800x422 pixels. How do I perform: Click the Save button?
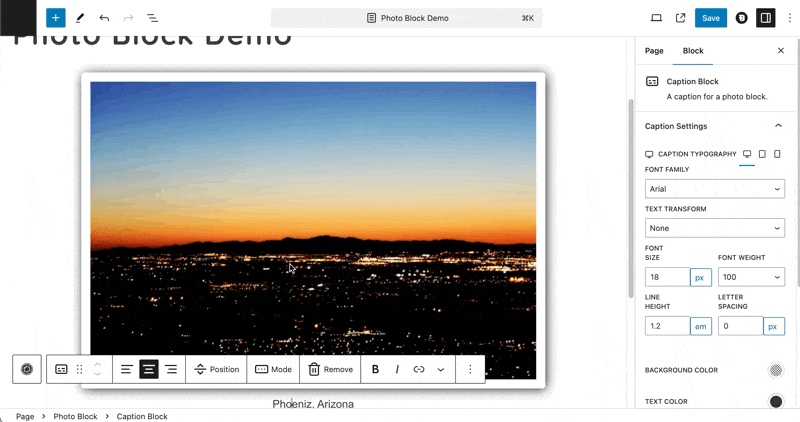coord(710,18)
